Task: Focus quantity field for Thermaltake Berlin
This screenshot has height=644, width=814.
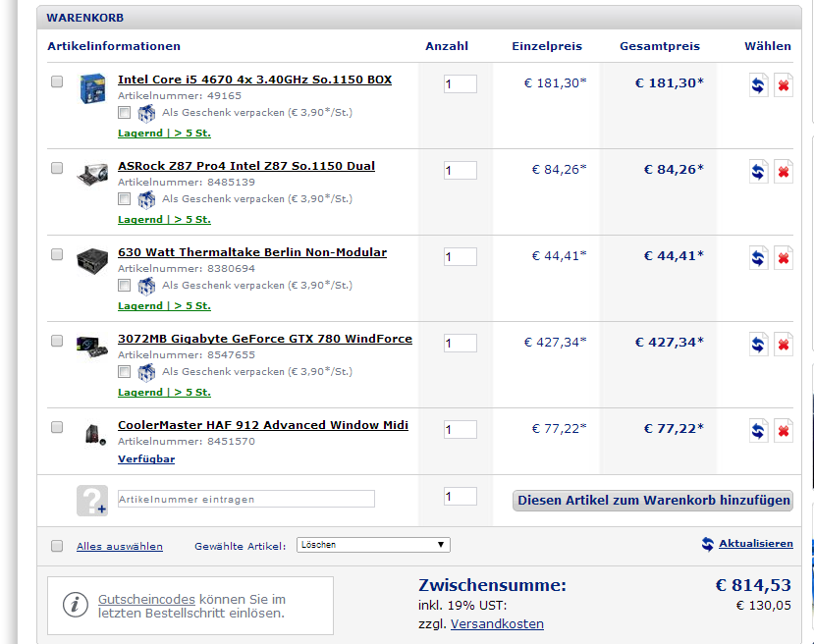Action: tap(460, 257)
